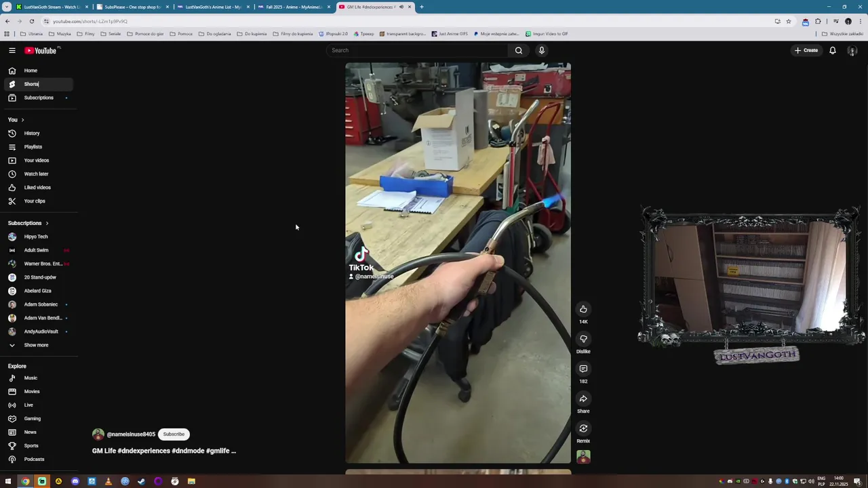Pause the playing short video

tap(458, 263)
